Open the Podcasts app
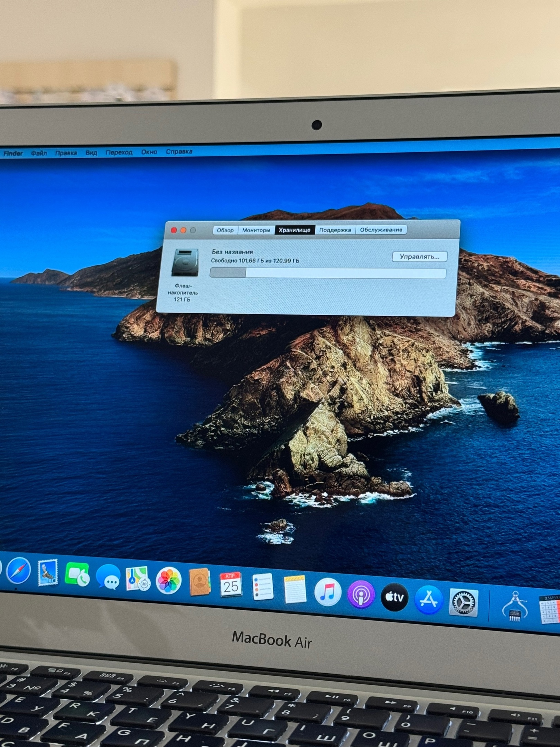The width and height of the screenshot is (560, 747). pyautogui.click(x=361, y=594)
